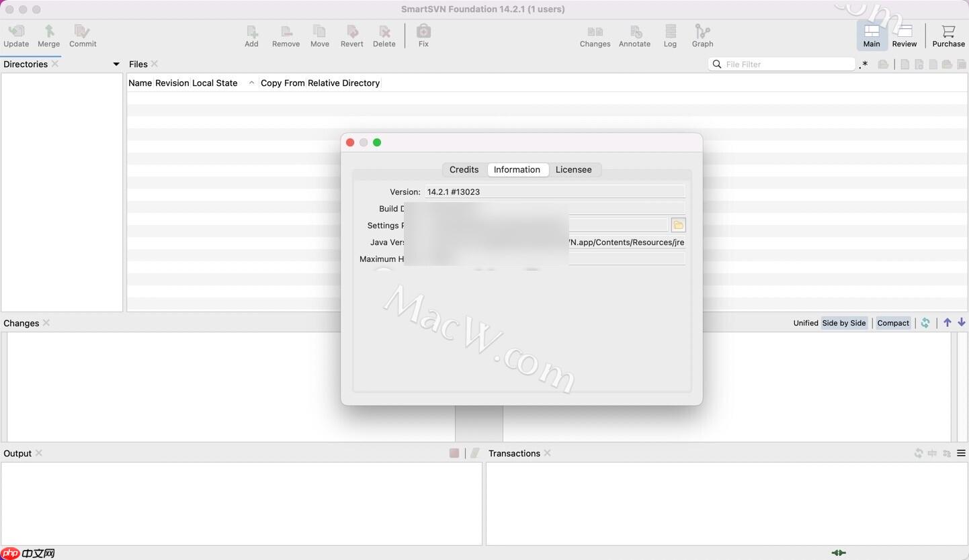Click the status bar sync arrows icon
Screen dimensions: 969x560
(x=839, y=553)
